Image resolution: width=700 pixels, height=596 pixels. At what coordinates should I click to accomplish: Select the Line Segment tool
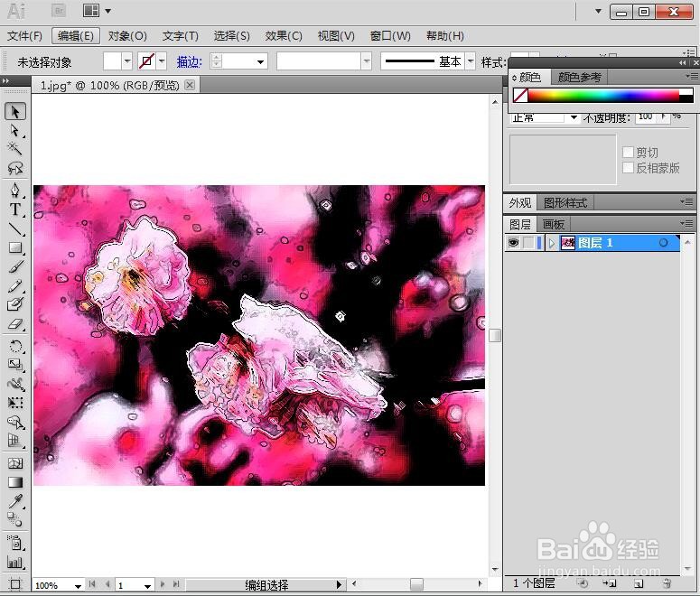click(15, 228)
